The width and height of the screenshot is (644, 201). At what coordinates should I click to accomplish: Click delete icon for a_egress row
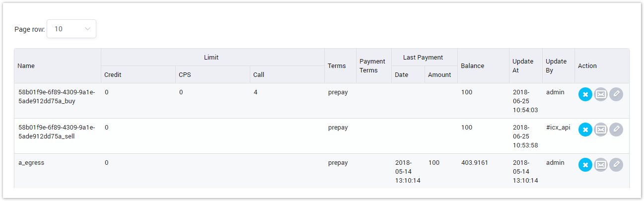(x=585, y=165)
